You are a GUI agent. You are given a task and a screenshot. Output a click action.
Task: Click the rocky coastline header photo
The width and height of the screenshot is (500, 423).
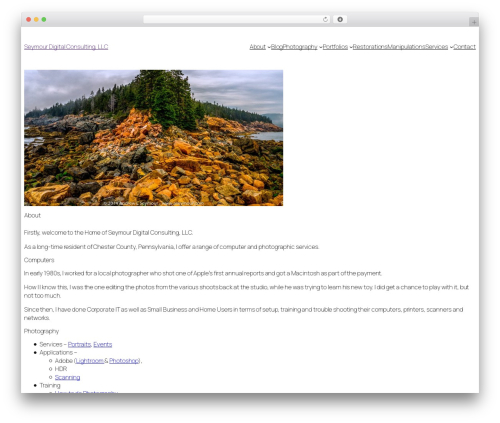(153, 138)
